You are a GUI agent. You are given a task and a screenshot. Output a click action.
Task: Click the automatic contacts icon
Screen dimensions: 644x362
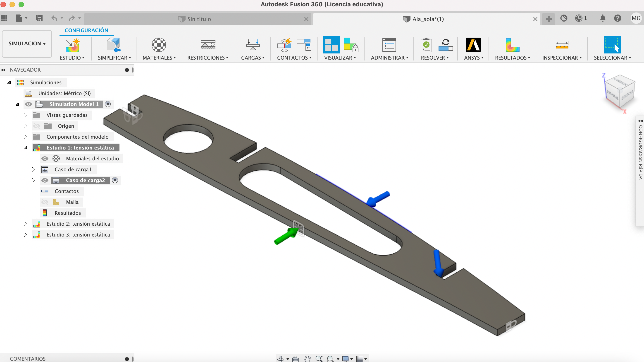(284, 45)
